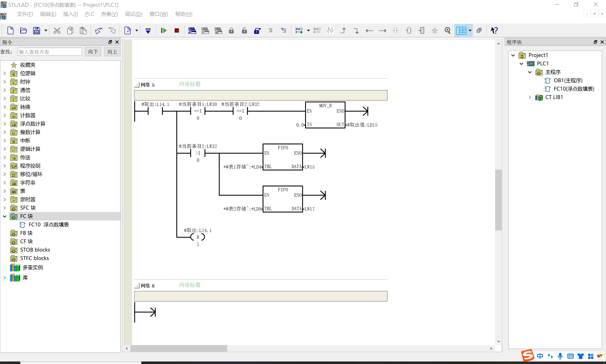The image size is (606, 364).
Task: Click the Copy toolbar icon
Action: pos(70,30)
